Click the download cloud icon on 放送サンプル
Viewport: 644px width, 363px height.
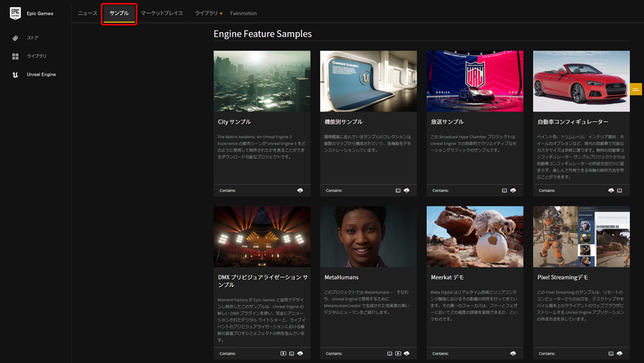coord(513,190)
